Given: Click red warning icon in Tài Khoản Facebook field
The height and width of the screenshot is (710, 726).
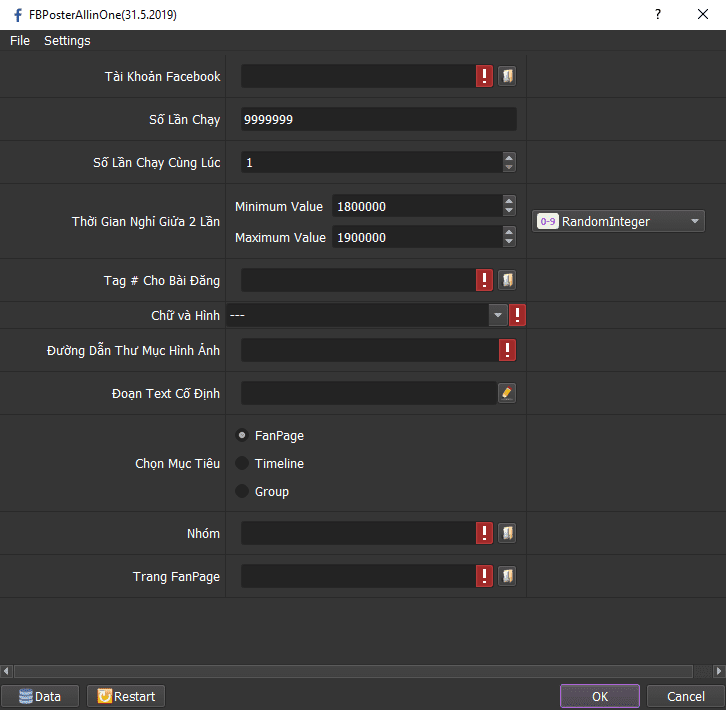Looking at the screenshot, I should tap(484, 76).
